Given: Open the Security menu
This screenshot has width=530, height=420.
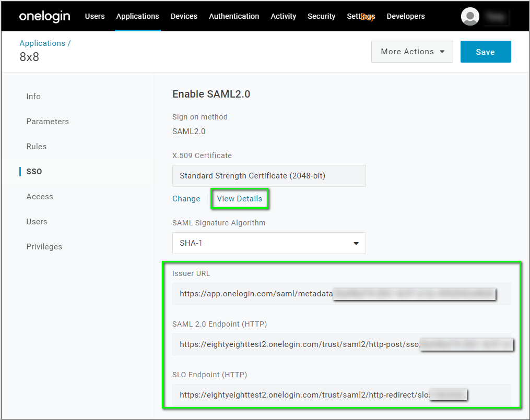Looking at the screenshot, I should [x=322, y=16].
